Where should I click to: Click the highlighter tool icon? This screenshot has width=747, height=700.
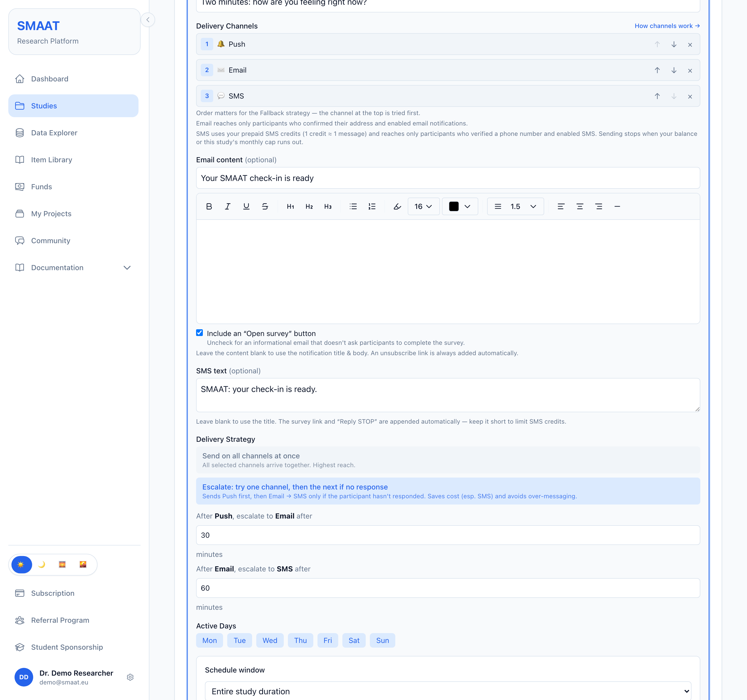[397, 207]
